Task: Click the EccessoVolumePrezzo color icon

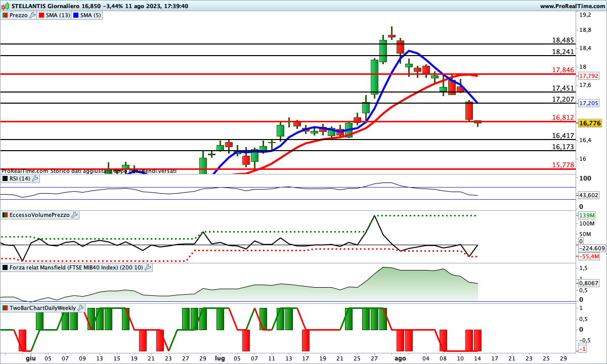Action: coord(5,215)
